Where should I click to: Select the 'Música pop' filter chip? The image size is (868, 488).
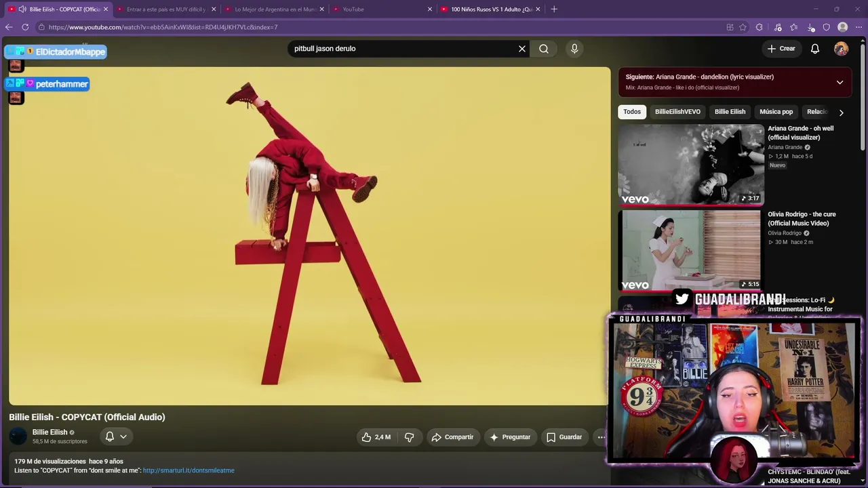776,112
